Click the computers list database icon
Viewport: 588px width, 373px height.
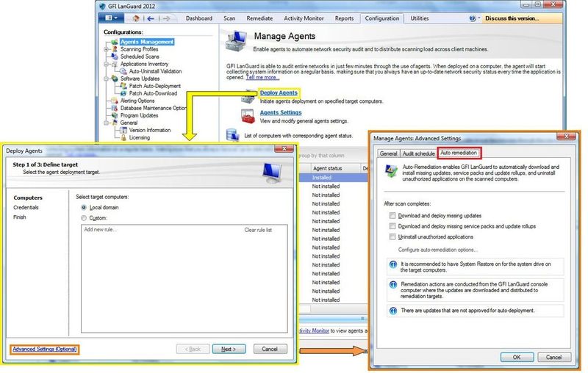click(x=232, y=135)
